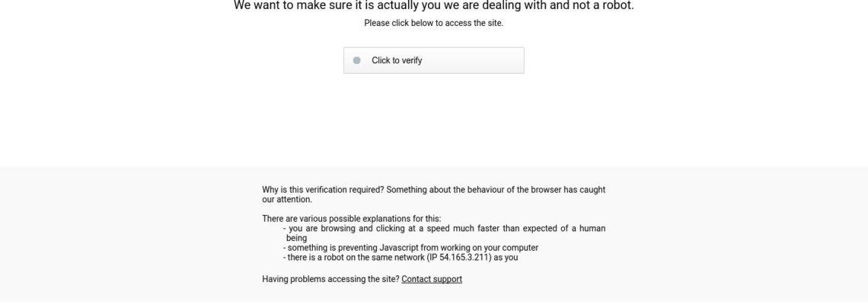Click 'Please click below to access the site' text
This screenshot has width=868, height=305.
click(x=433, y=24)
